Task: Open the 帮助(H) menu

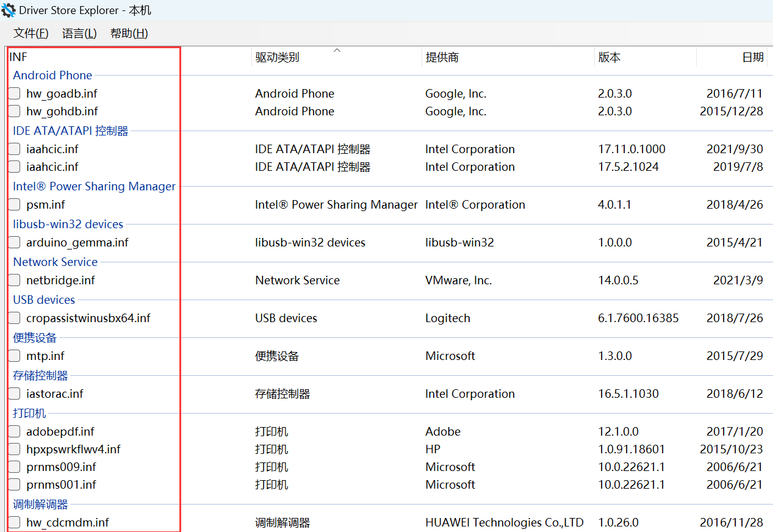Action: pyautogui.click(x=129, y=34)
